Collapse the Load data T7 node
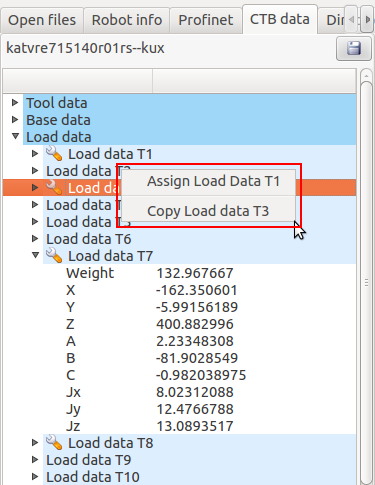This screenshot has height=485, width=375. (35, 255)
